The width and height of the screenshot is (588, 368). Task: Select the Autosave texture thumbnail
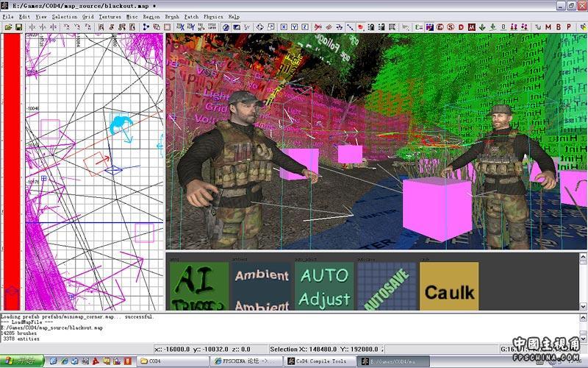[x=387, y=286]
